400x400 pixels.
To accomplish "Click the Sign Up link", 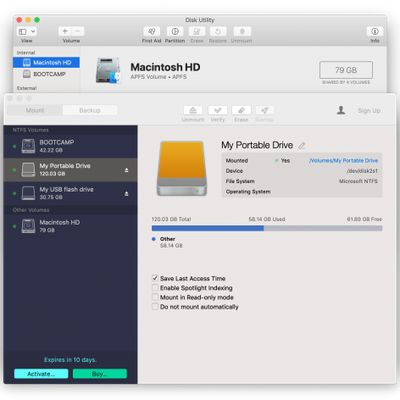I will coord(369,111).
